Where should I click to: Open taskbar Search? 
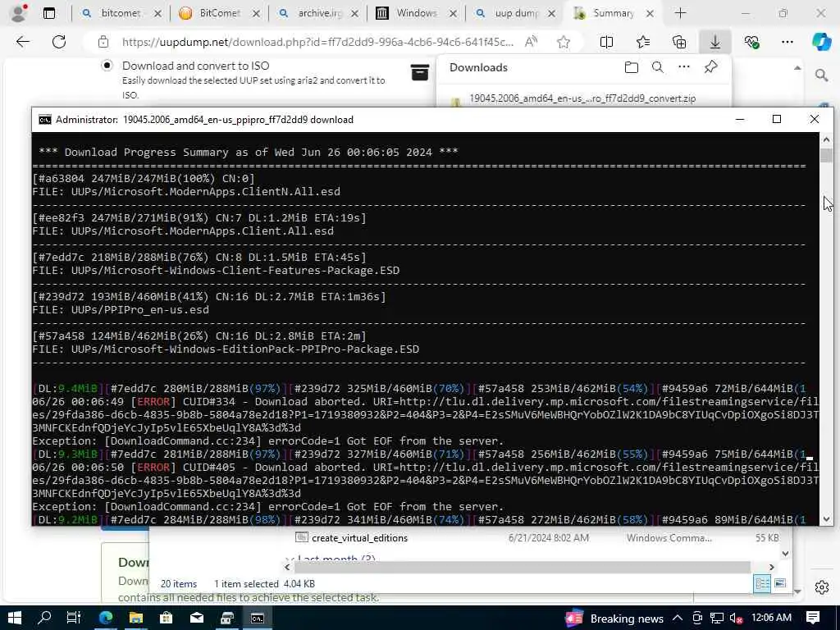tap(44, 619)
